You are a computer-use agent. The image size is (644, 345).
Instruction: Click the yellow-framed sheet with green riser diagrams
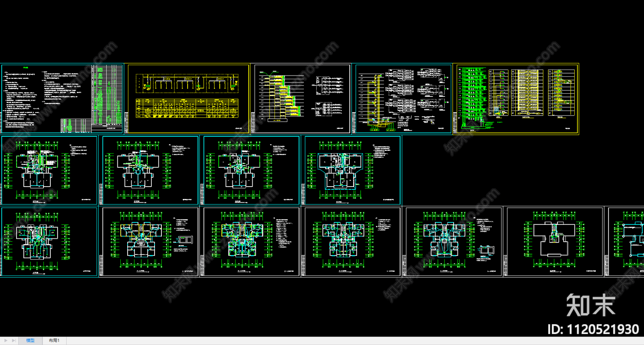(x=517, y=99)
